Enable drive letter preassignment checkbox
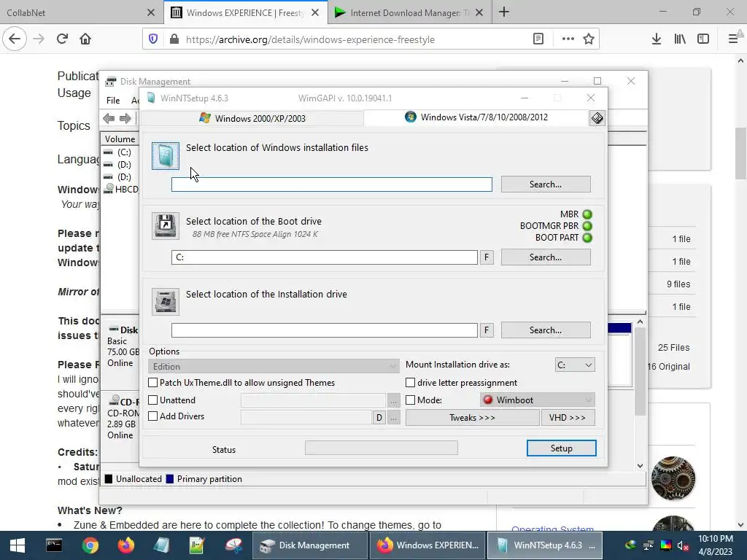Viewport: 747px width, 560px height. 410,383
